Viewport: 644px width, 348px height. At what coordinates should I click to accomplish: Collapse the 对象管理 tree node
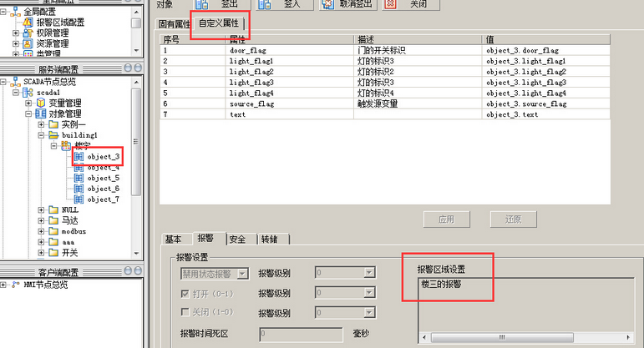tap(28, 113)
